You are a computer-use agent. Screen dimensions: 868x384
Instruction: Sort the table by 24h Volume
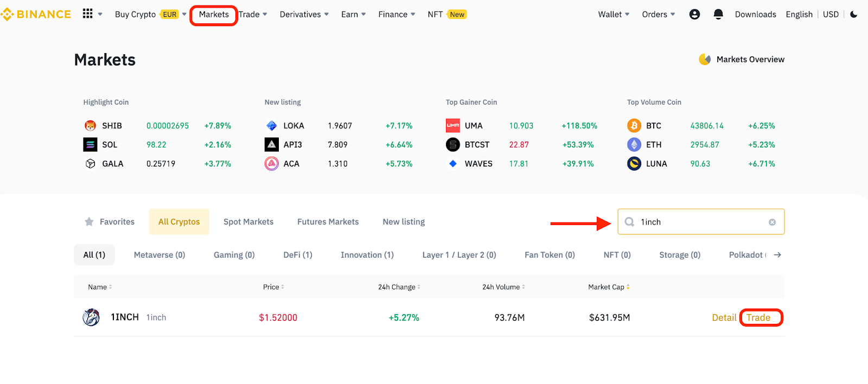[x=503, y=287]
